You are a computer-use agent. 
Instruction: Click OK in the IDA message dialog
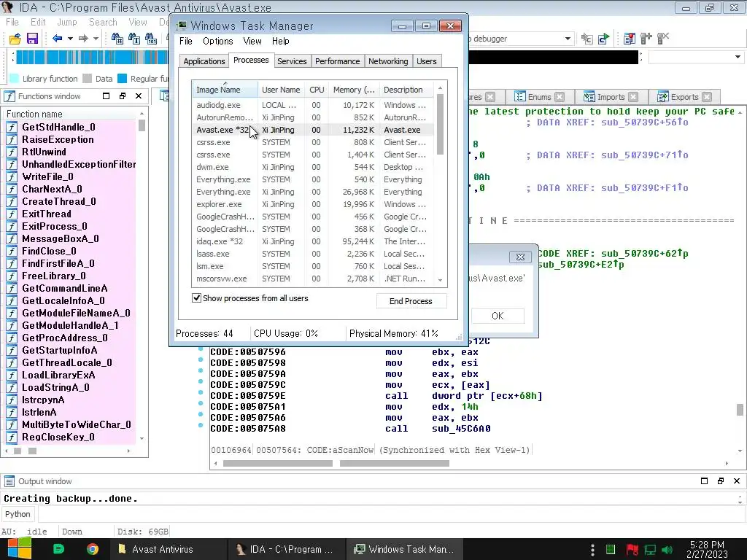click(x=498, y=316)
